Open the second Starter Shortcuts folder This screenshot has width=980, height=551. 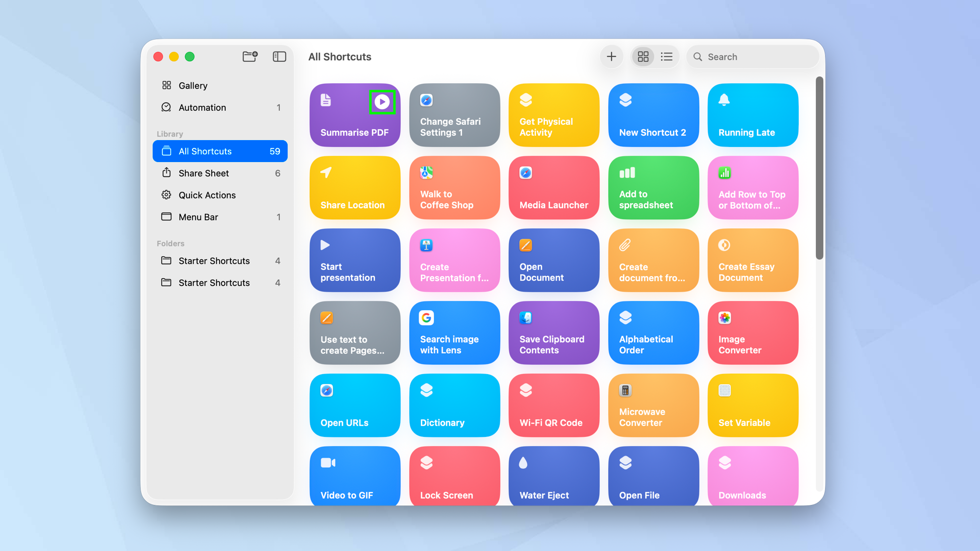click(214, 283)
